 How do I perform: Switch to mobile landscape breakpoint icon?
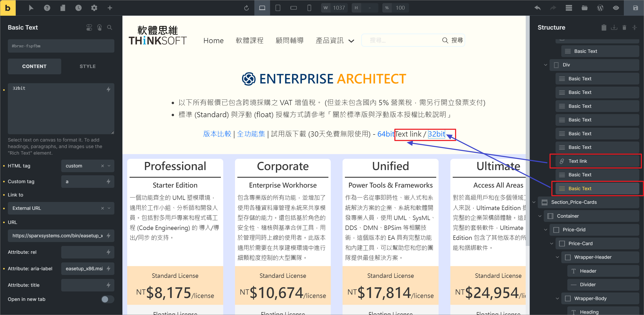coord(294,8)
